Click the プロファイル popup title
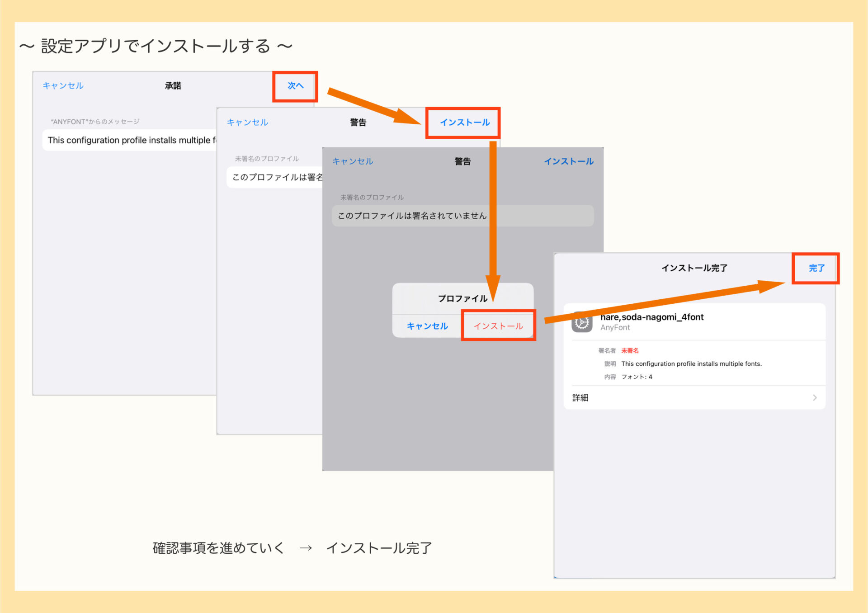 point(462,298)
